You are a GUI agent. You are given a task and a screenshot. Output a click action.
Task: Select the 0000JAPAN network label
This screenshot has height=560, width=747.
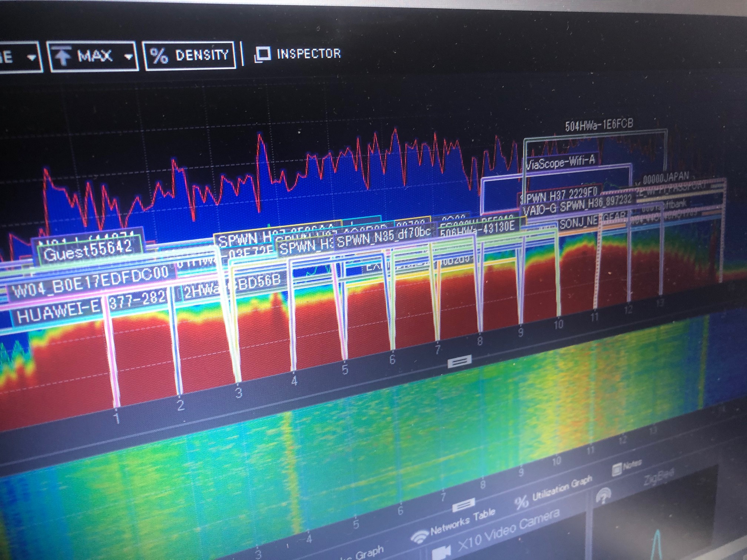[x=666, y=179]
